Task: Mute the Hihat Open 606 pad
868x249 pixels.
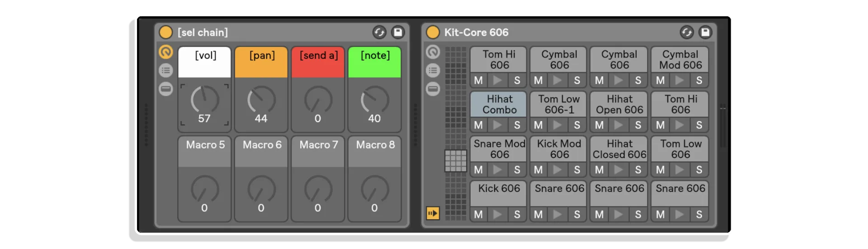Action: [x=599, y=125]
